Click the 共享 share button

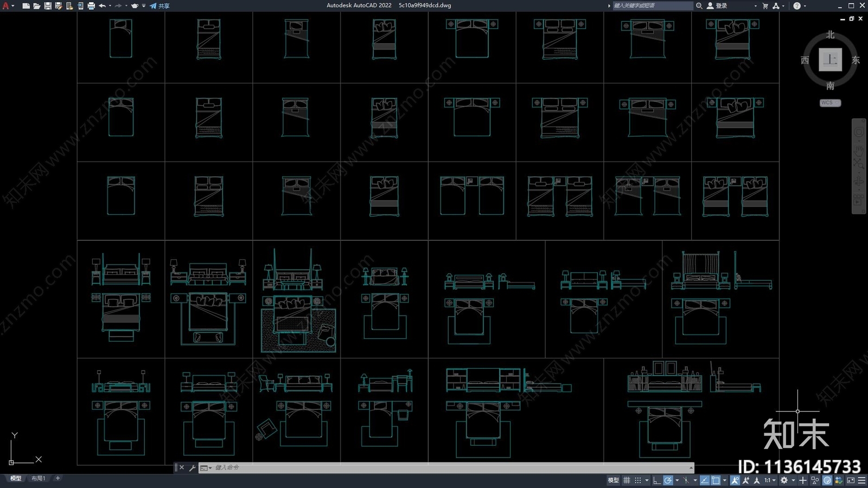[x=160, y=6]
